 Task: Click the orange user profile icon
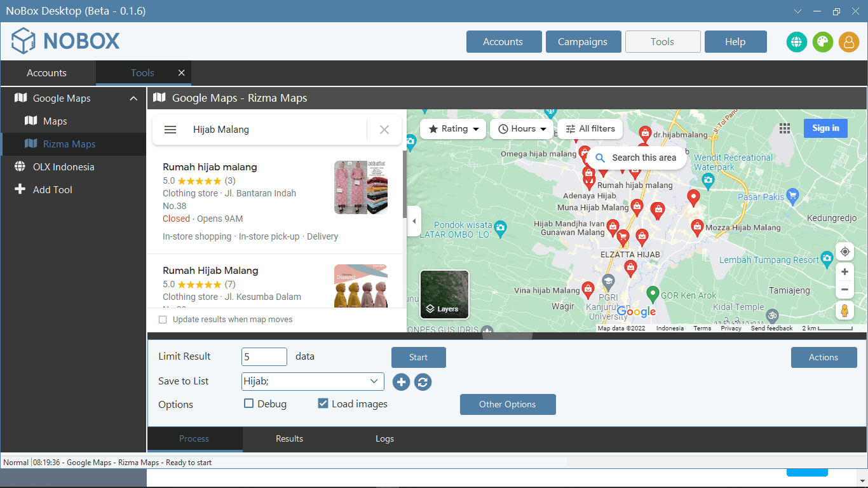coord(849,42)
